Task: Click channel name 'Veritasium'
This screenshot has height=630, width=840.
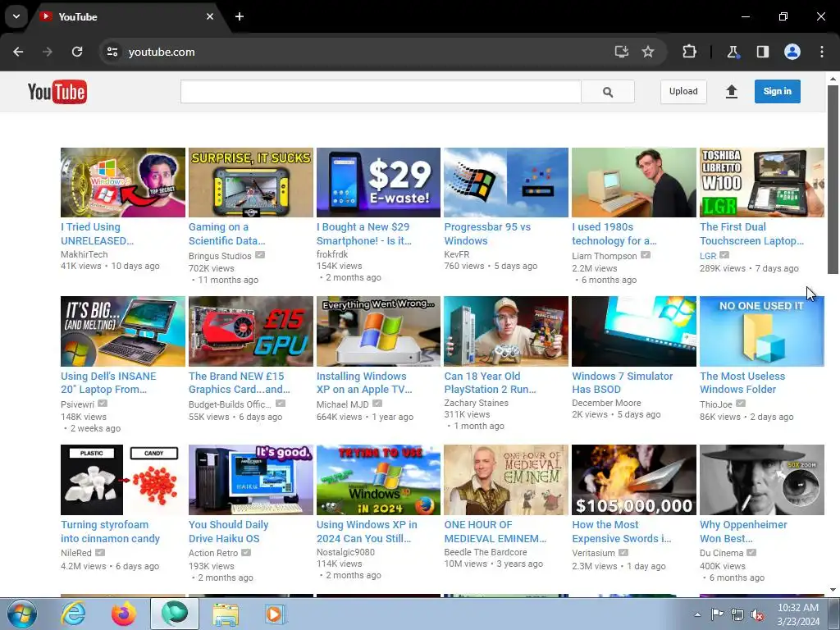Action: pyautogui.click(x=594, y=553)
